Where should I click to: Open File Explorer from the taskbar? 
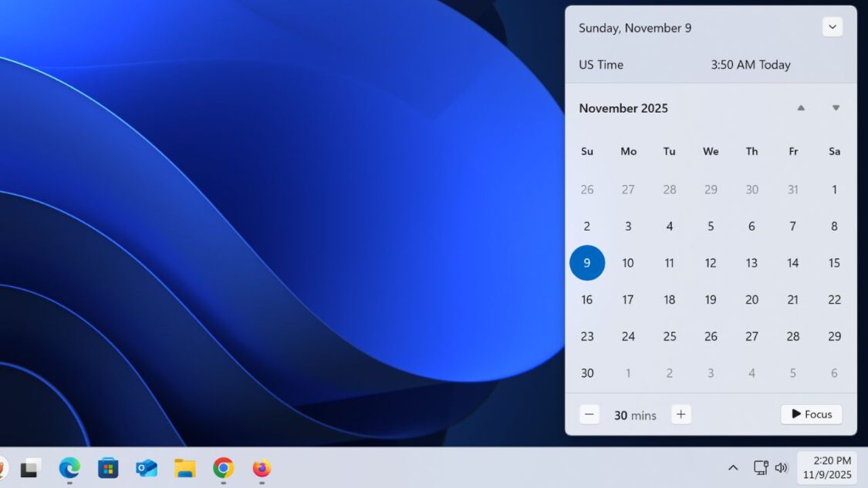tap(185, 469)
